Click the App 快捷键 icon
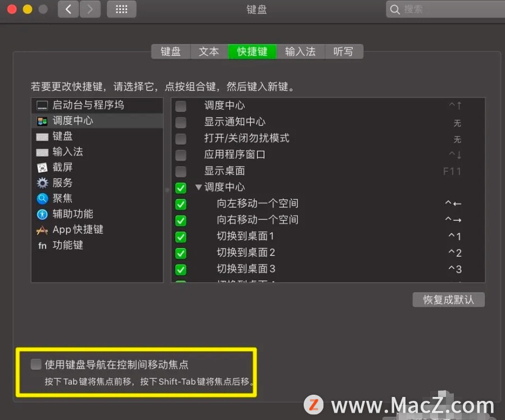This screenshot has width=505, height=420. tap(42, 230)
